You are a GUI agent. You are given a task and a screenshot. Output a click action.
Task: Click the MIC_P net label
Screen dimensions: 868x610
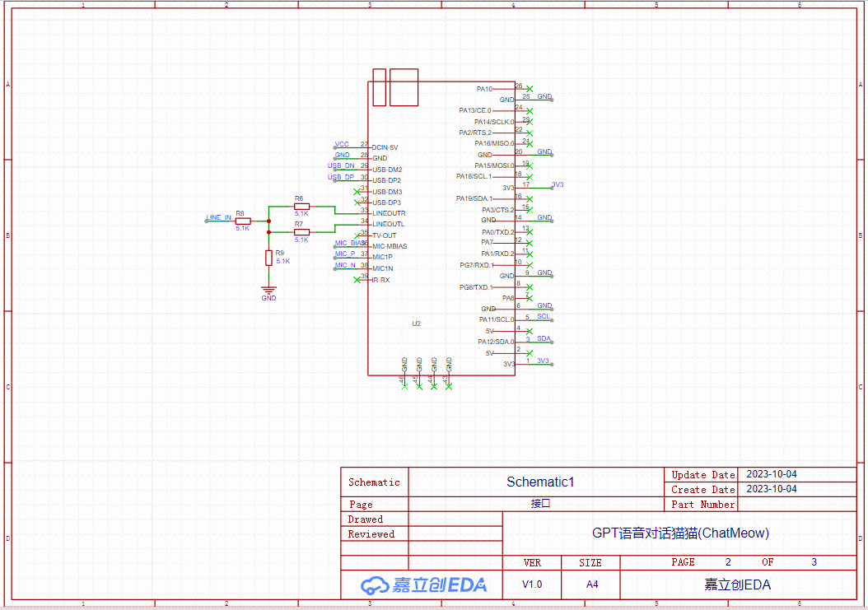pos(345,254)
